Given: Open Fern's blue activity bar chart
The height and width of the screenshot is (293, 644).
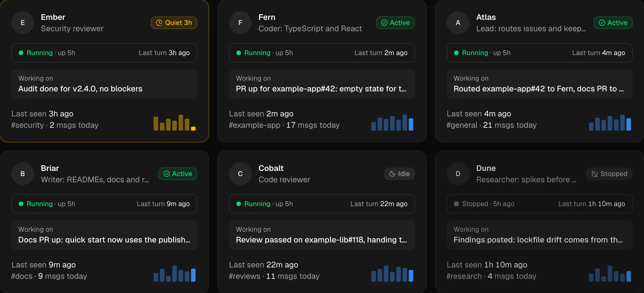Looking at the screenshot, I should point(392,123).
